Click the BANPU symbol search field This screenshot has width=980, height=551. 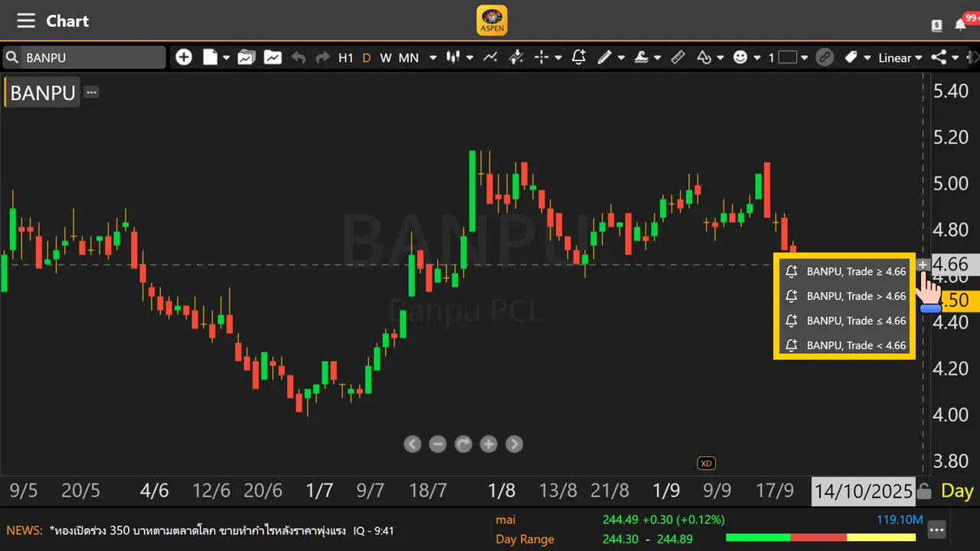tap(92, 57)
